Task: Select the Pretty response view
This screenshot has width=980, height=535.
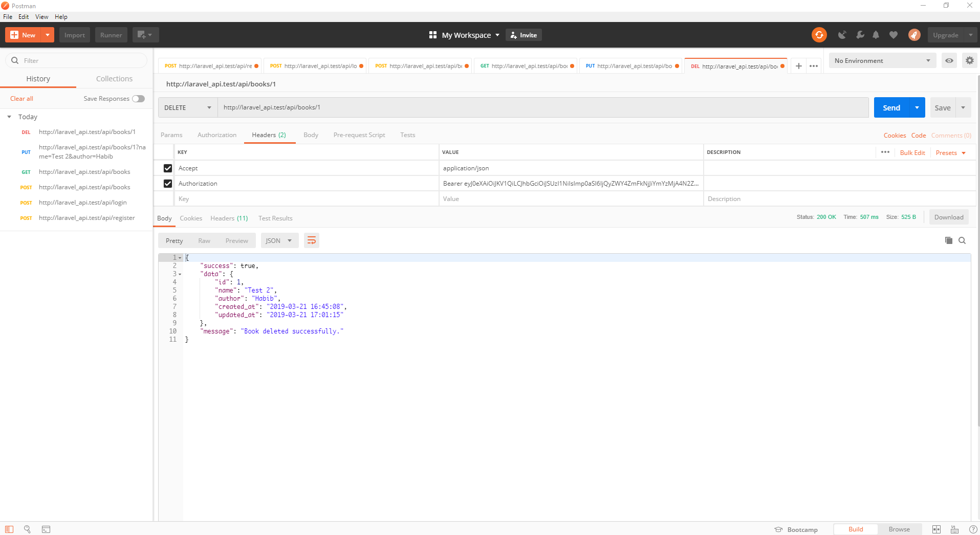Action: tap(174, 240)
